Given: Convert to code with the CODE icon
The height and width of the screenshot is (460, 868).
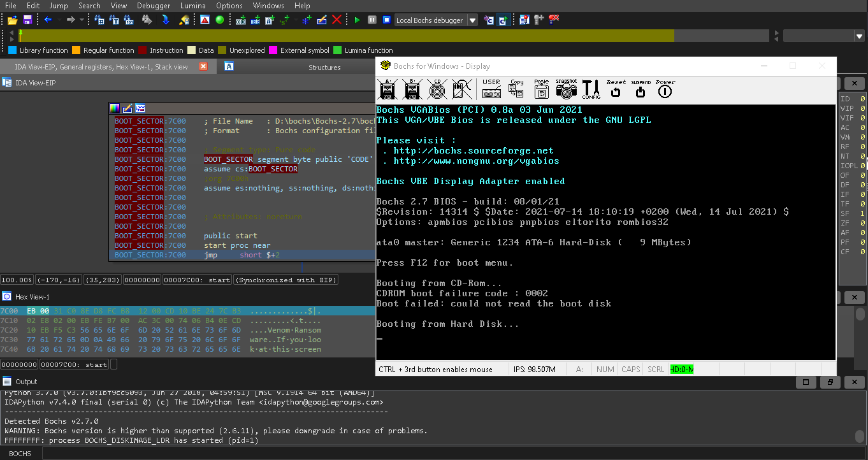Looking at the screenshot, I should coord(240,20).
